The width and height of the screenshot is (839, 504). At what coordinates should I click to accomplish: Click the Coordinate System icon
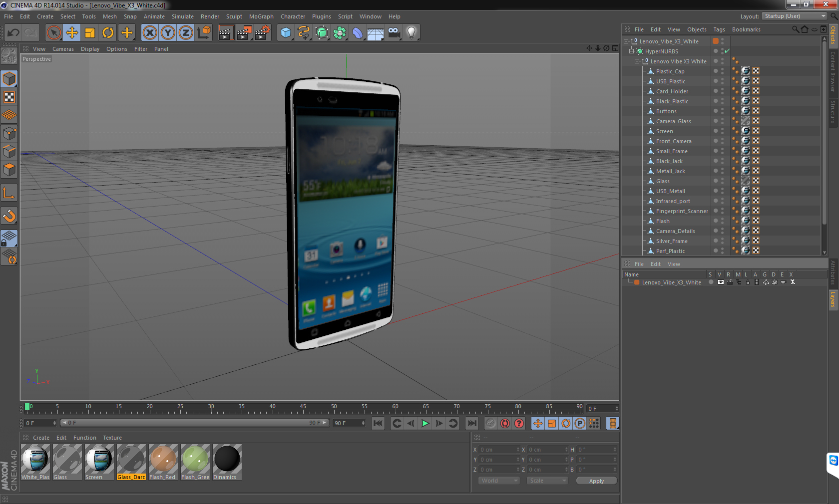pyautogui.click(x=204, y=33)
